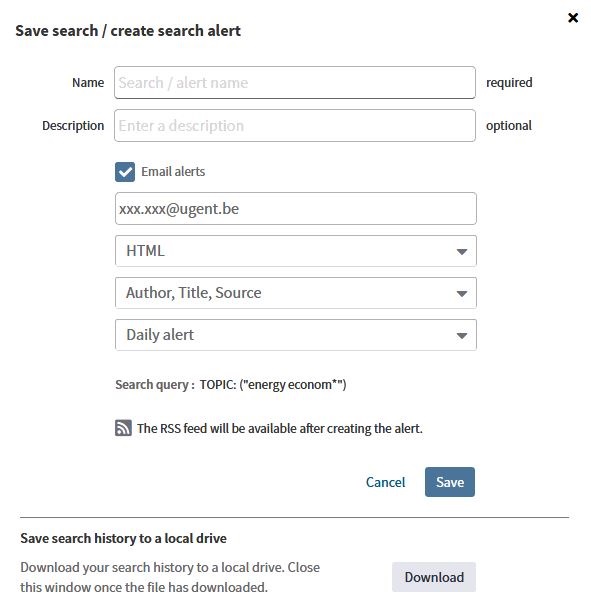Close the save search dialog with the X
The image size is (591, 616).
[573, 18]
